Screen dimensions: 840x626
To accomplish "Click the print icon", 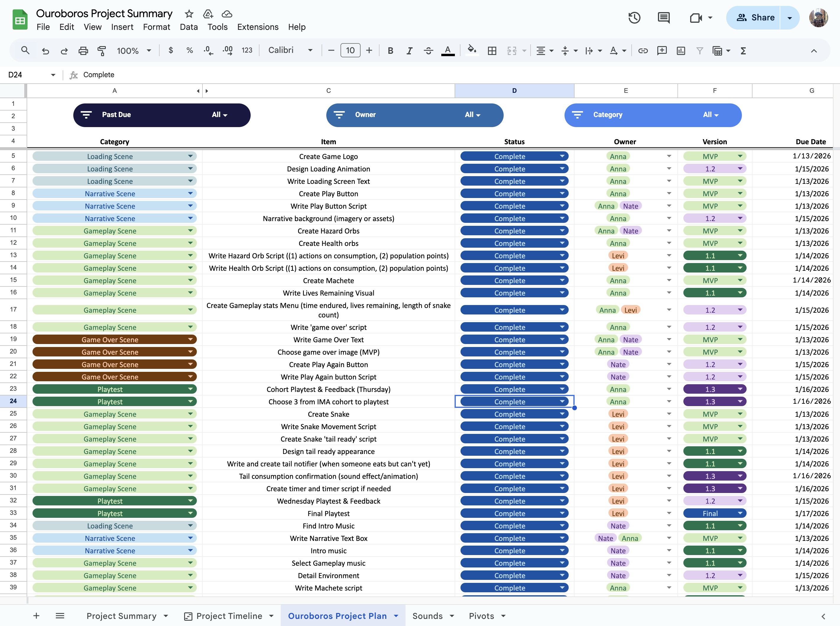I will click(x=83, y=51).
